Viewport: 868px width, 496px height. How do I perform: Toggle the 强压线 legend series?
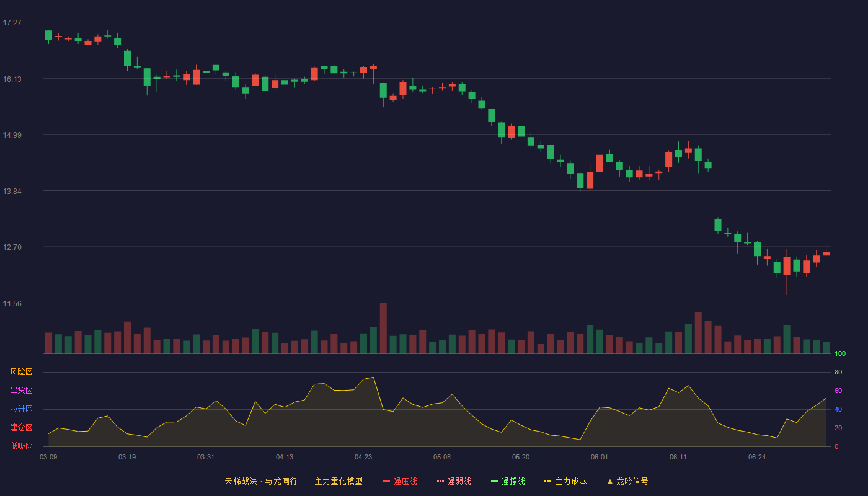pyautogui.click(x=400, y=481)
